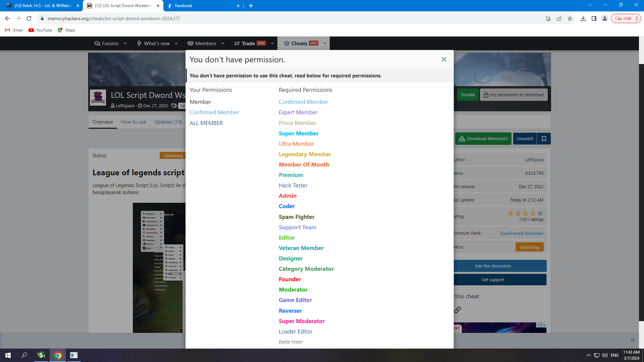Viewport: 644px width, 362px height.
Task: Expand the Members dropdown arrow
Action: pyautogui.click(x=223, y=44)
